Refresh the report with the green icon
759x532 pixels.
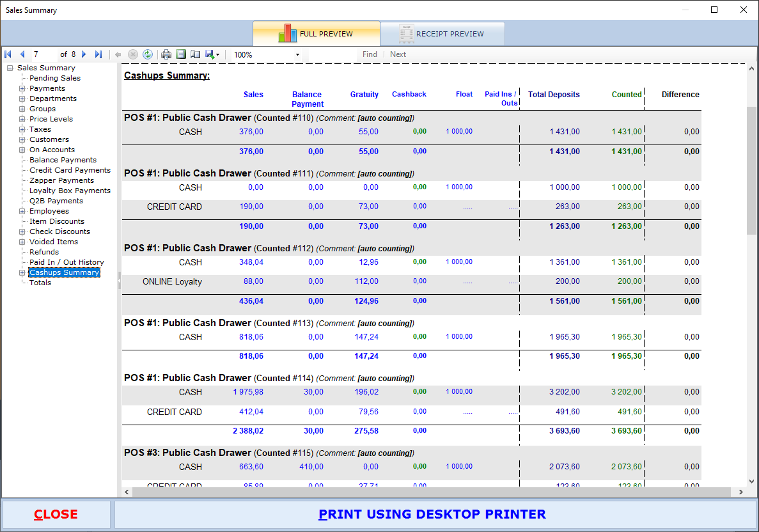[x=147, y=54]
